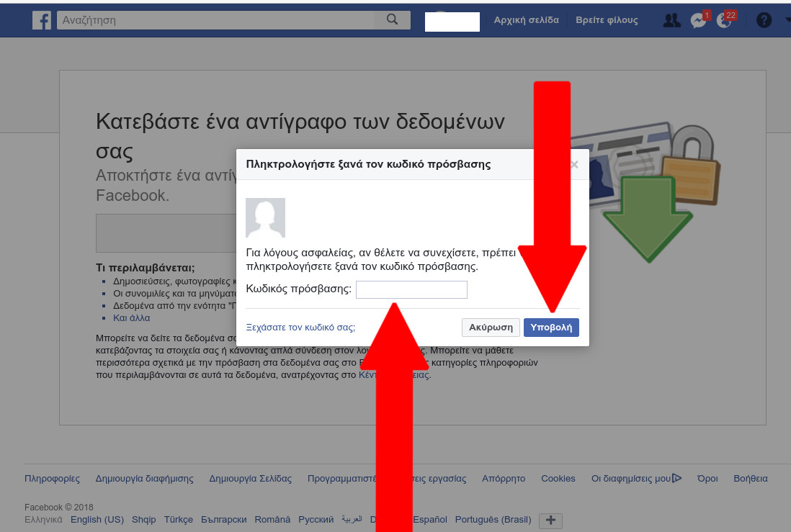Open the notifications globe icon
The image size is (791, 532).
point(724,21)
